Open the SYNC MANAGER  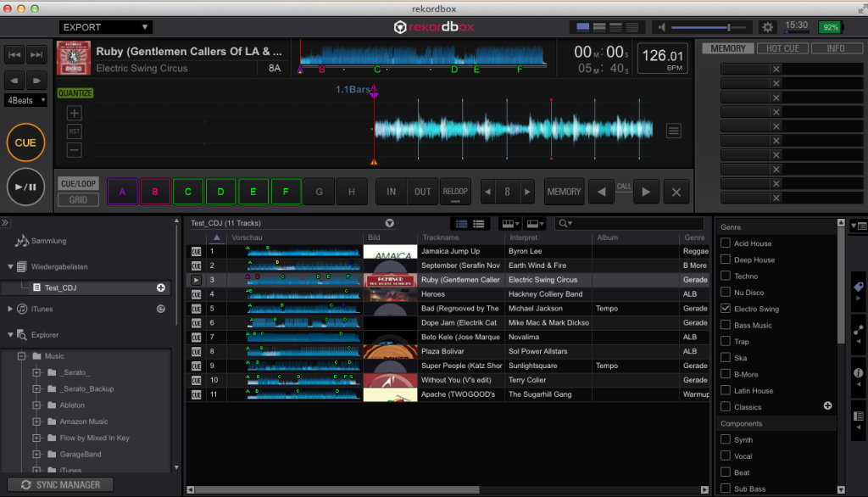(59, 484)
